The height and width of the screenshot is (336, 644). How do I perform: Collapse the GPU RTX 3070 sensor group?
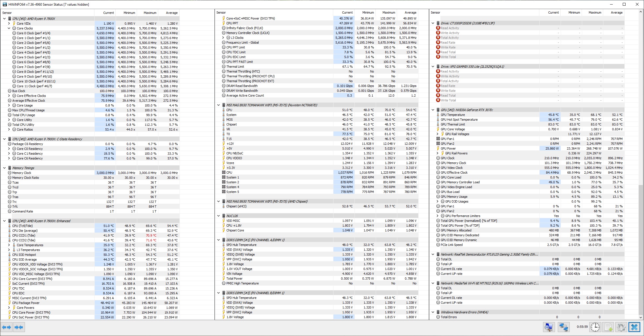[433, 110]
